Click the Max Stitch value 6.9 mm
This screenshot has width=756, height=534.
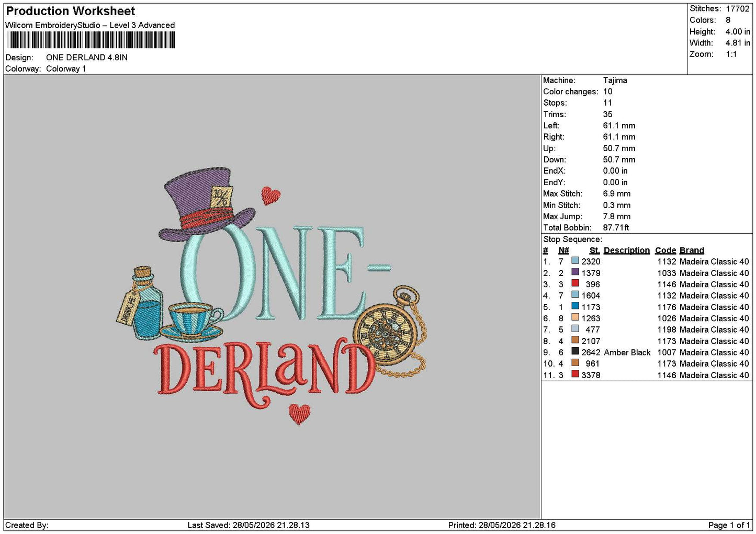pos(617,194)
